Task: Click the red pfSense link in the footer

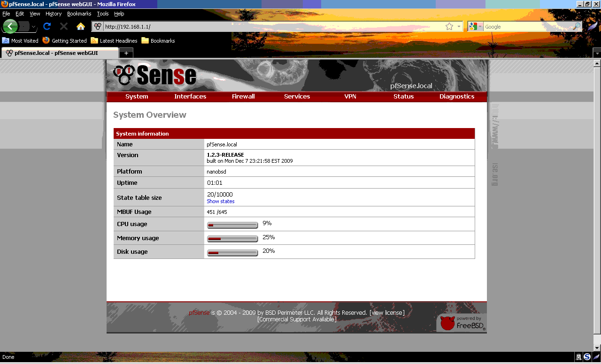Action: tap(199, 312)
